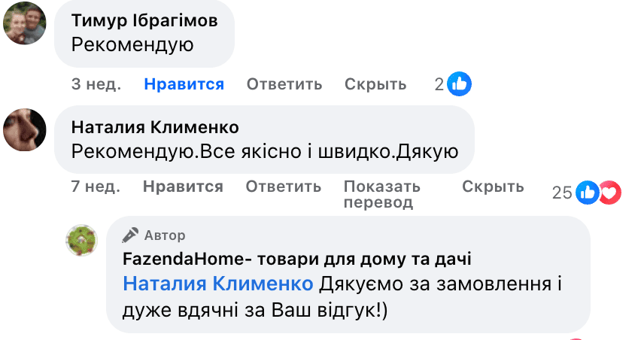The height and width of the screenshot is (340, 644).
Task: Open FazendaHome- товари для дому та дачі page
Action: [x=297, y=260]
